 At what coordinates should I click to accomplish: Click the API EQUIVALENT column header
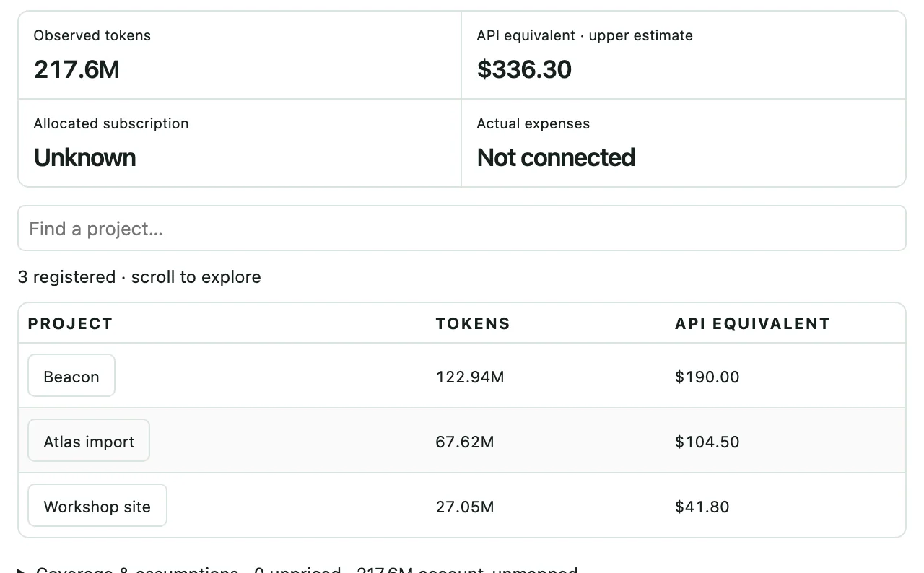(752, 323)
